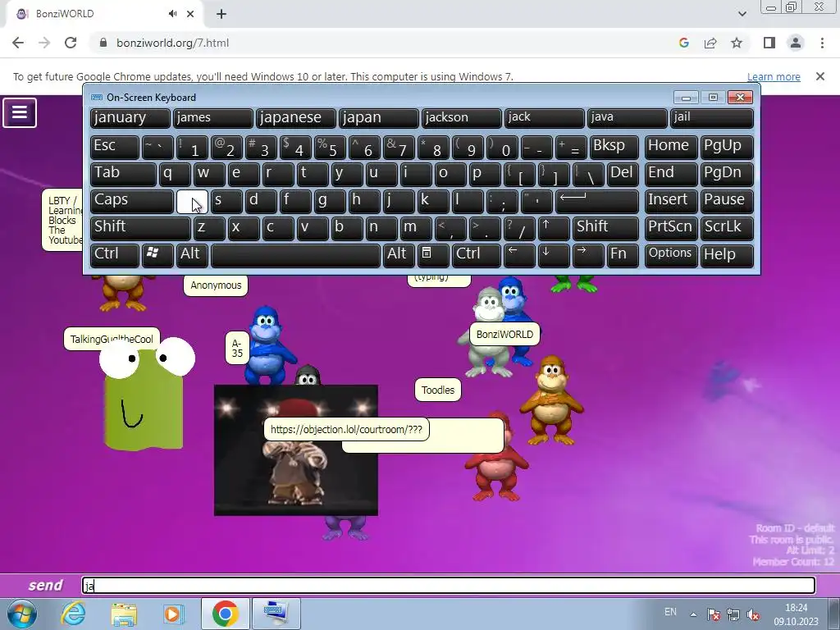Toggle left Alt key on keyboard

(192, 254)
